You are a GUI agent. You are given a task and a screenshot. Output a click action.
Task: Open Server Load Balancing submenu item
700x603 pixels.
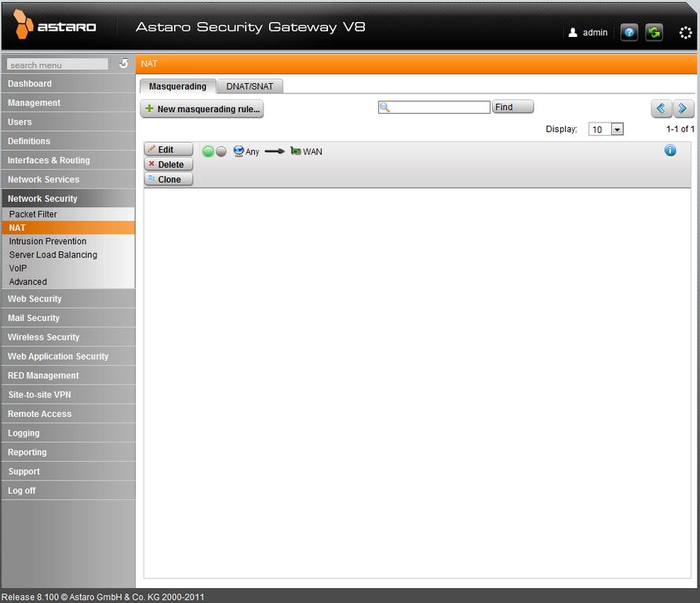pos(68,254)
